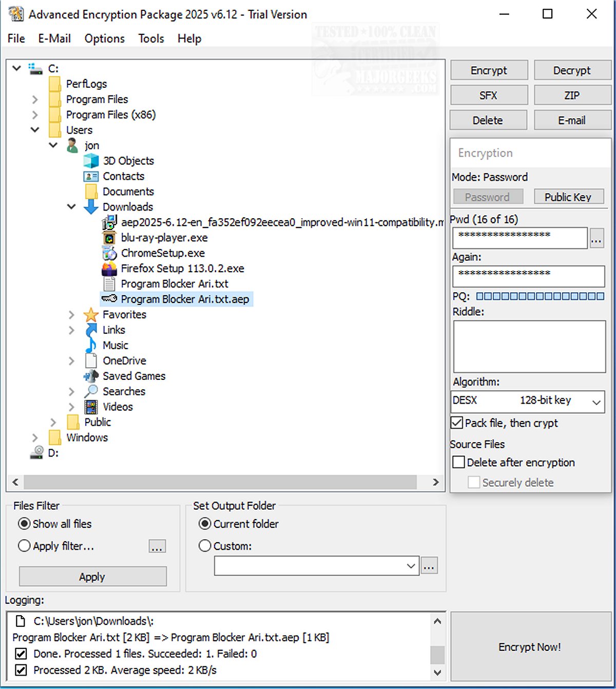
Task: Click the PQ password quality bar
Action: [540, 296]
